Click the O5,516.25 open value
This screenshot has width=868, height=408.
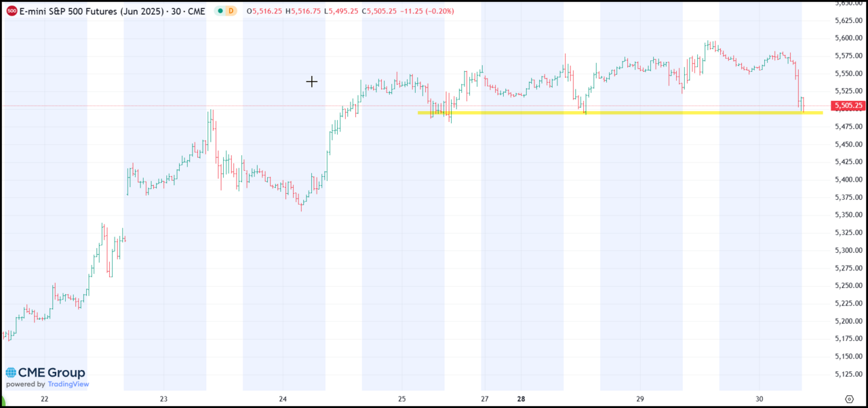tap(264, 12)
